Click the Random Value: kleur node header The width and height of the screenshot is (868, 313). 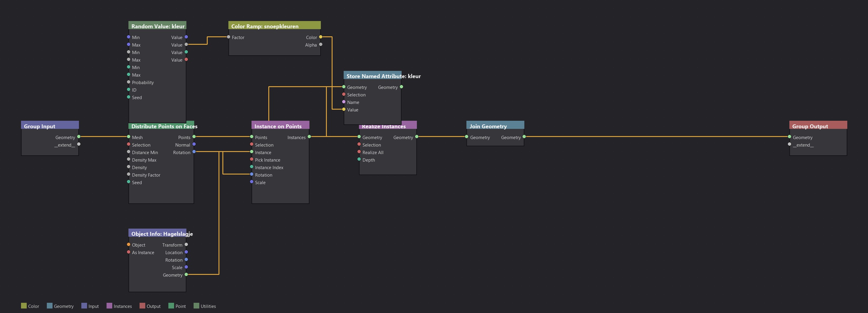(x=157, y=26)
